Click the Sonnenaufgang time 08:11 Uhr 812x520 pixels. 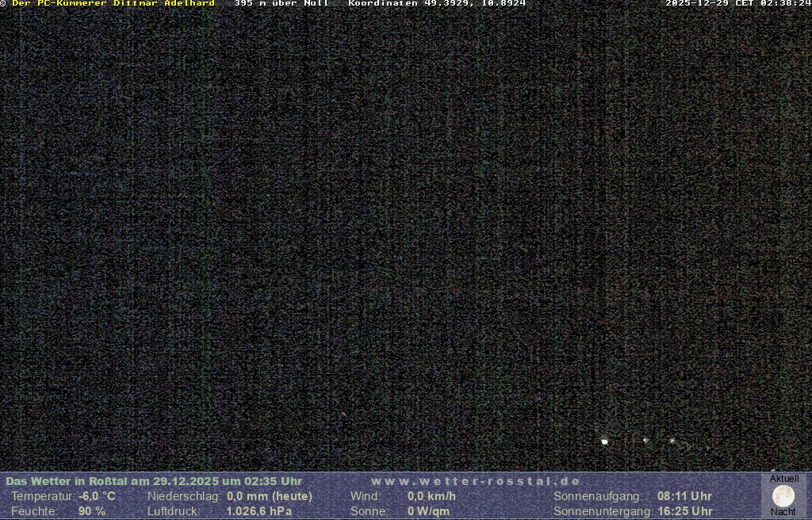click(684, 496)
